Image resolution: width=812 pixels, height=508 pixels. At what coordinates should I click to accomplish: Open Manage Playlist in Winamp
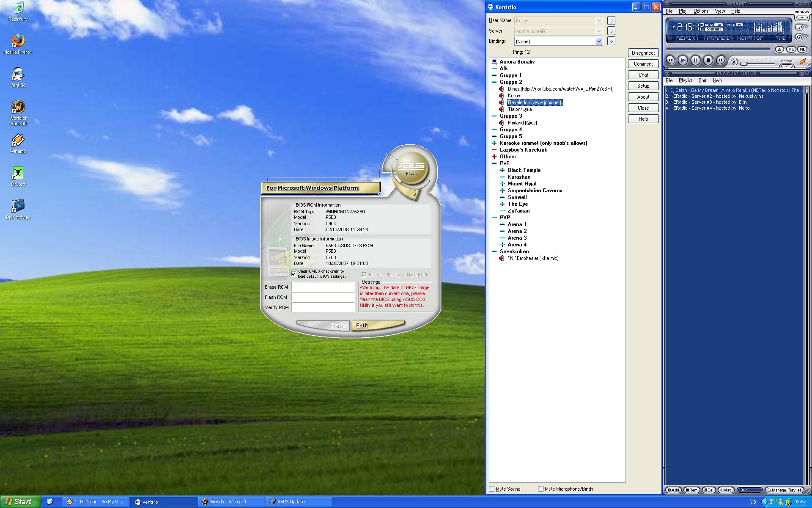pos(784,490)
